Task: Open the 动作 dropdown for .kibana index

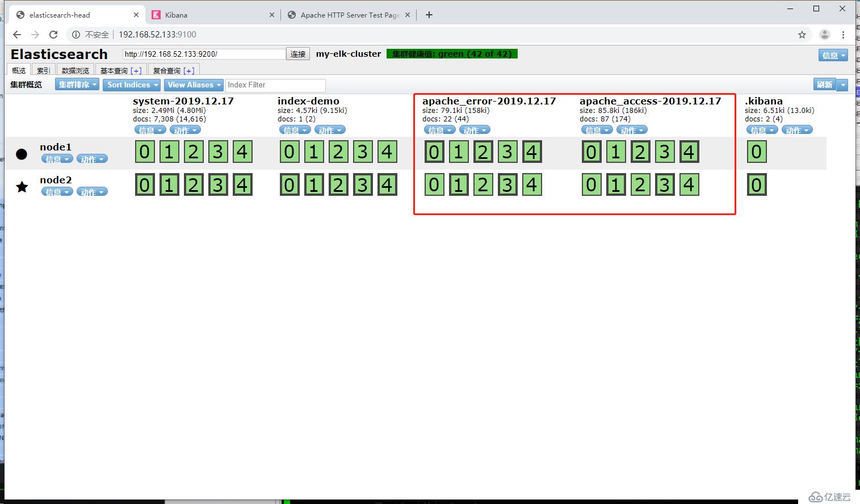Action: click(796, 130)
